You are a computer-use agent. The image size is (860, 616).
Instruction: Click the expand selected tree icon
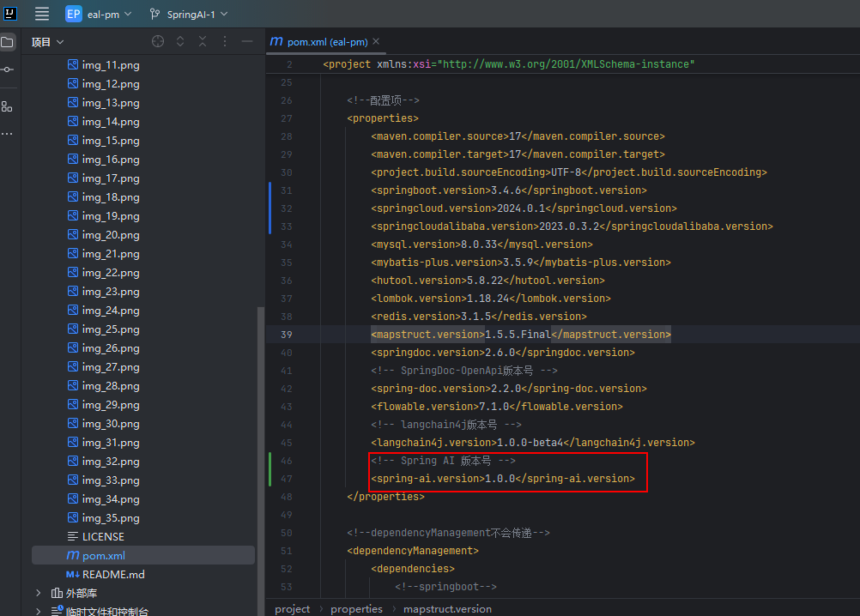(x=180, y=42)
